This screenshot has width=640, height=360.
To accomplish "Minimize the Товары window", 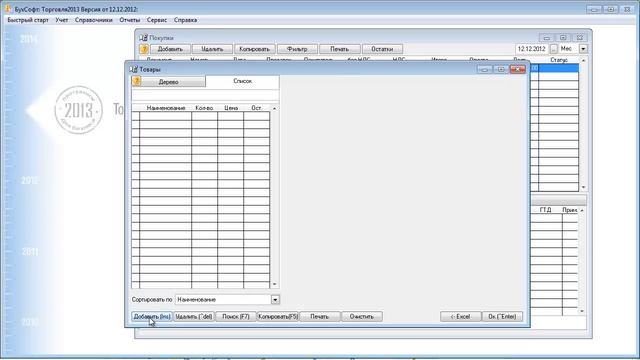I will click(x=484, y=69).
